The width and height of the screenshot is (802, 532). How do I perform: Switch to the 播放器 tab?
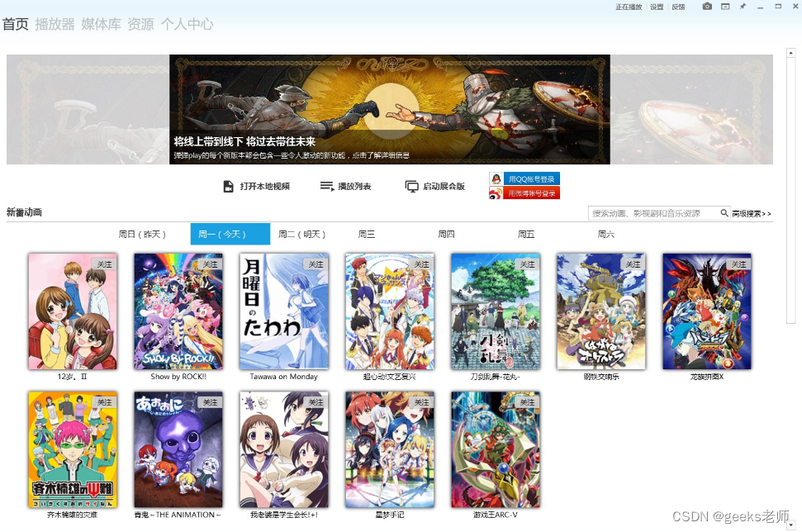[55, 24]
